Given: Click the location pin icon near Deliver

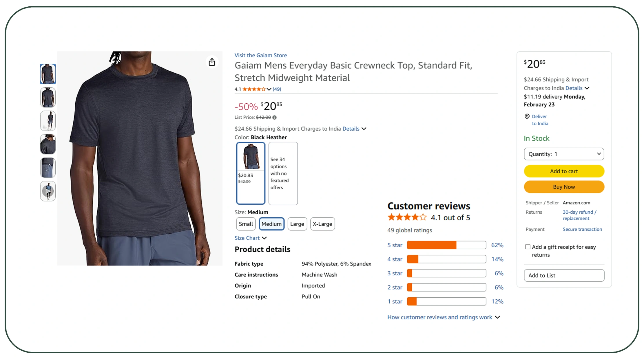Looking at the screenshot, I should [x=527, y=116].
